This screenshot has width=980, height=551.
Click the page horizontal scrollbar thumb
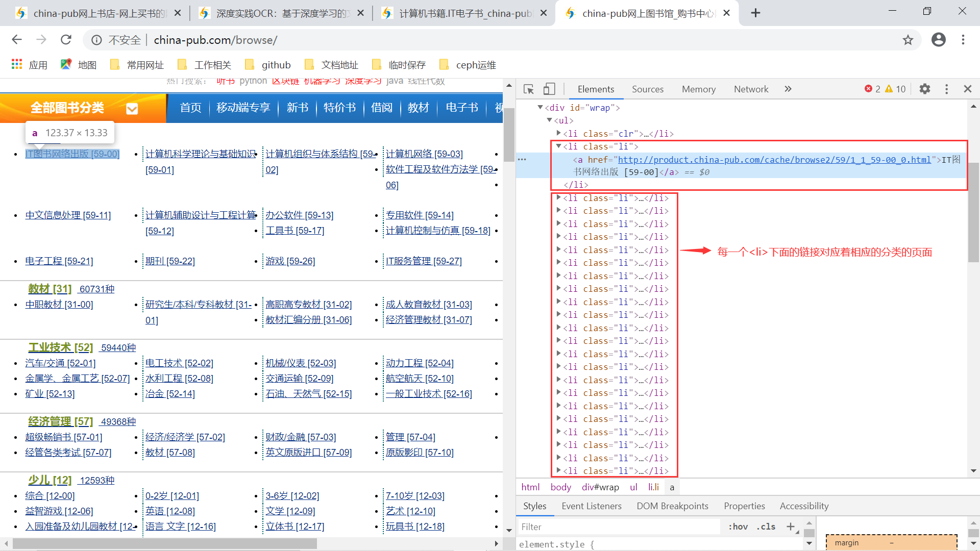[x=164, y=544]
